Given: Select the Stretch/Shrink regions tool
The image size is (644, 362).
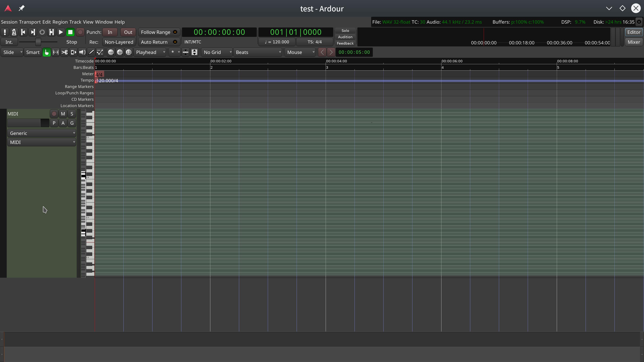Looking at the screenshot, I should [x=73, y=52].
